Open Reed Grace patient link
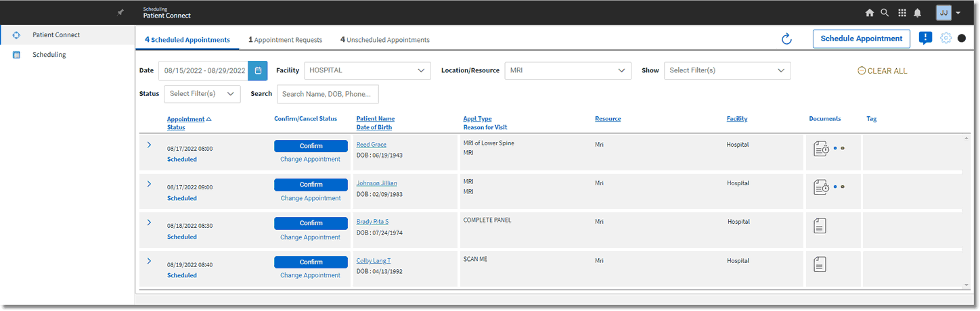 [x=372, y=145]
